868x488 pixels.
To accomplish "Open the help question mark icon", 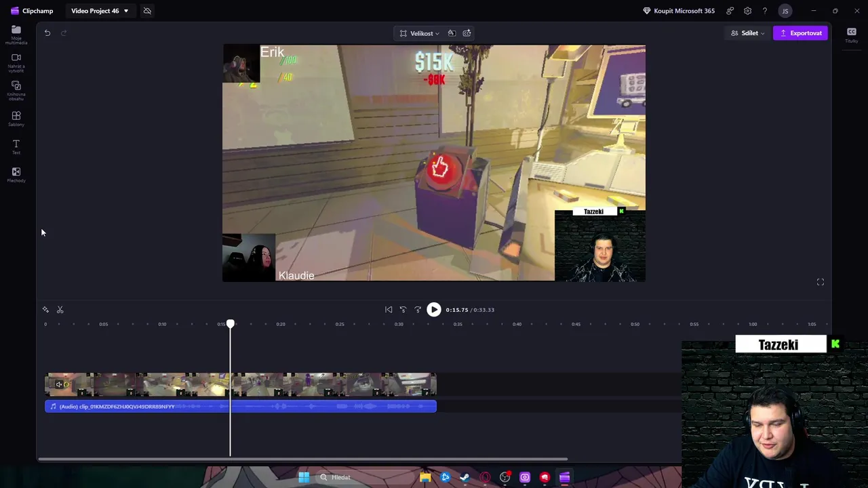I will [x=765, y=11].
